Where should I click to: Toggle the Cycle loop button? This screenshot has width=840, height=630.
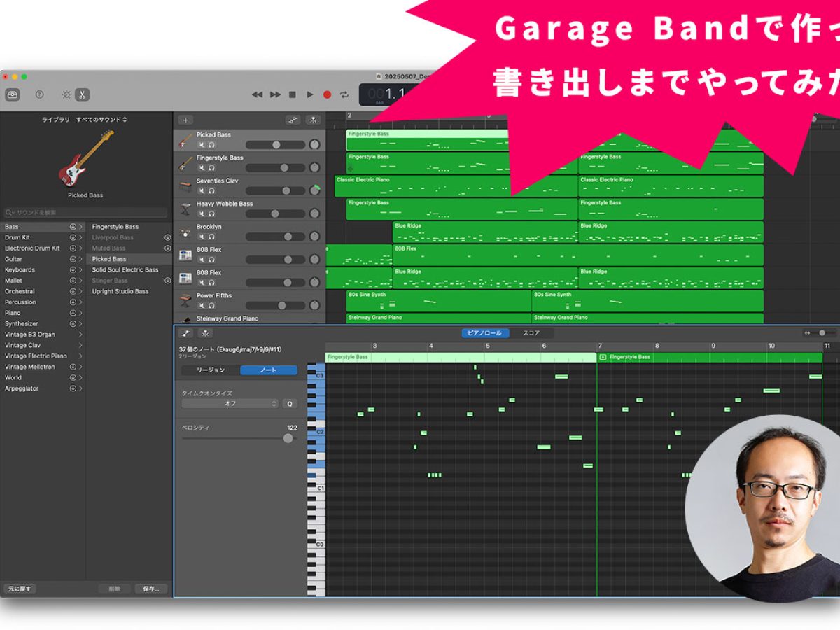pyautogui.click(x=344, y=94)
